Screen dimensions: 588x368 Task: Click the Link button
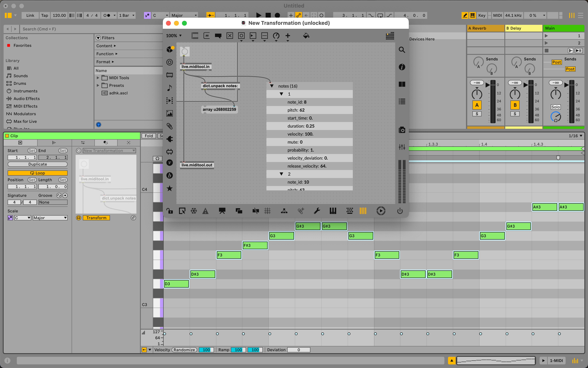coord(30,15)
